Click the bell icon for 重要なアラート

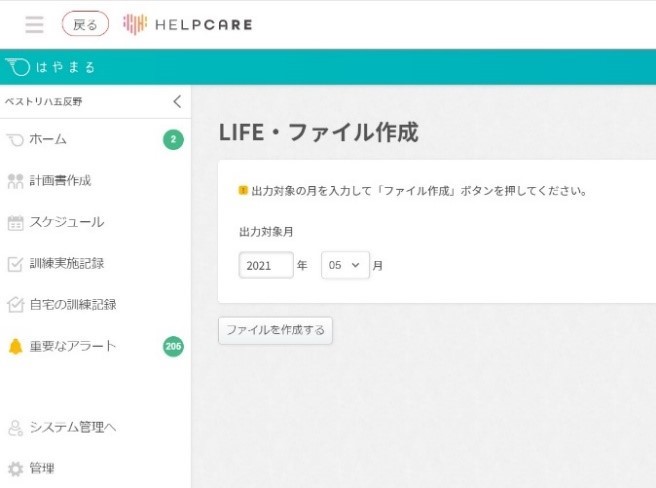(15, 346)
